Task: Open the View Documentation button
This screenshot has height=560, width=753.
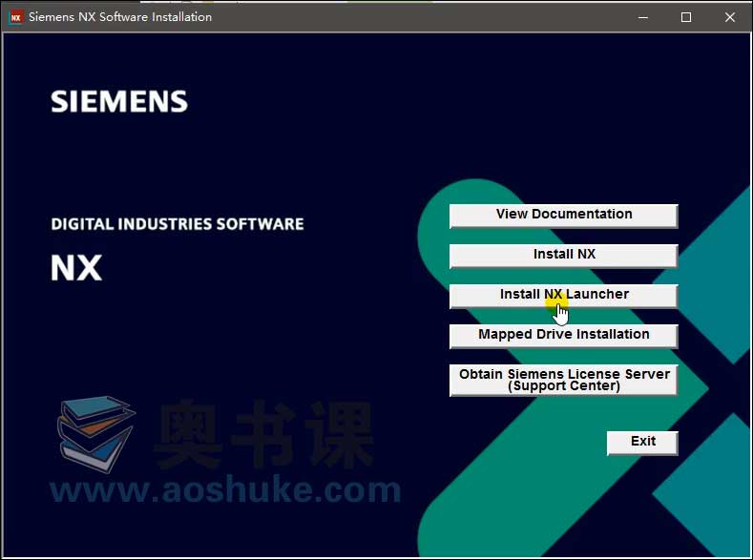Action: [x=563, y=216]
